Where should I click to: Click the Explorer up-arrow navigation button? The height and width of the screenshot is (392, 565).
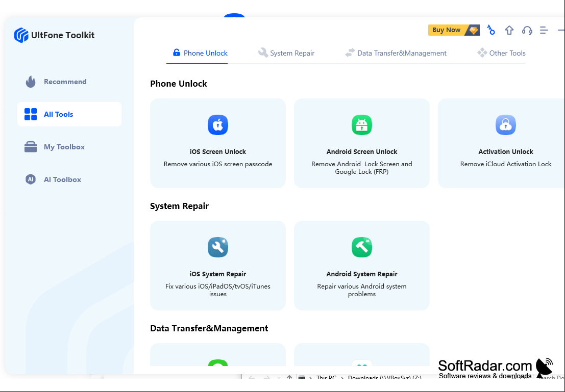pos(289,378)
